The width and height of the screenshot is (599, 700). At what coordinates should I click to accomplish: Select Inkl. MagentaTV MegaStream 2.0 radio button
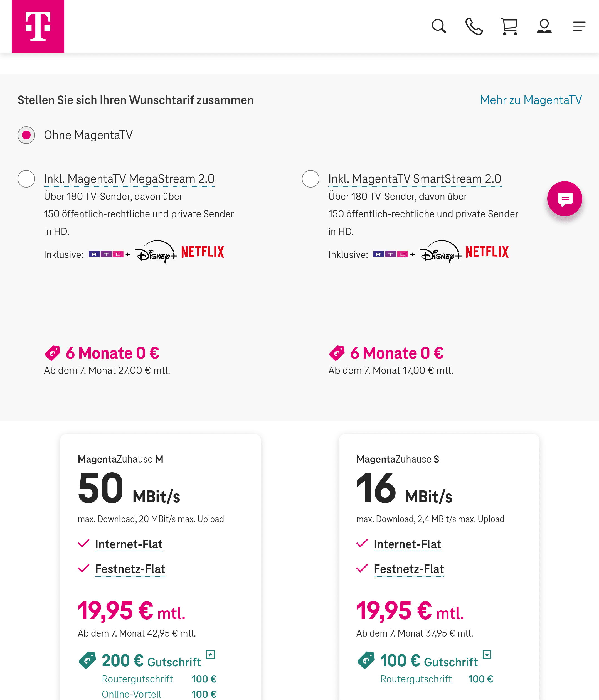click(x=26, y=179)
